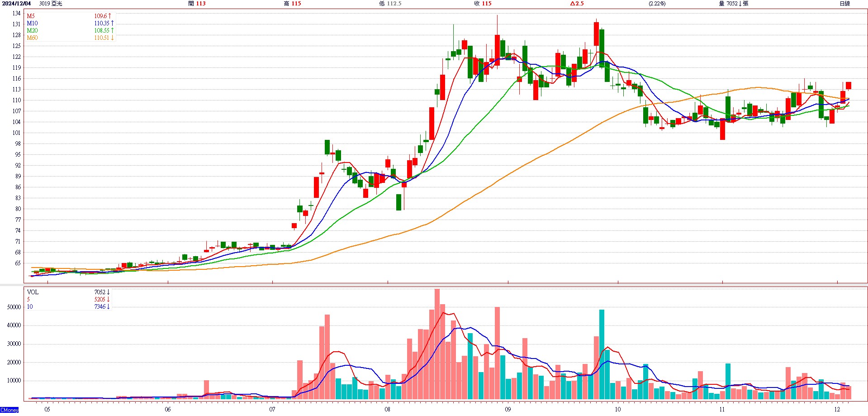Click the 5-day volume average 5205
Viewport: 868px width, 416px height.
tap(102, 299)
